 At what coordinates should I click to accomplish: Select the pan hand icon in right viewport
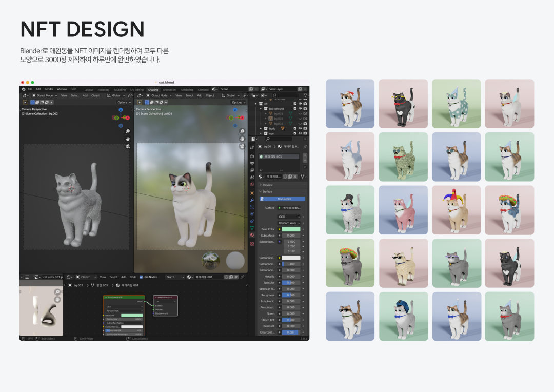242,139
